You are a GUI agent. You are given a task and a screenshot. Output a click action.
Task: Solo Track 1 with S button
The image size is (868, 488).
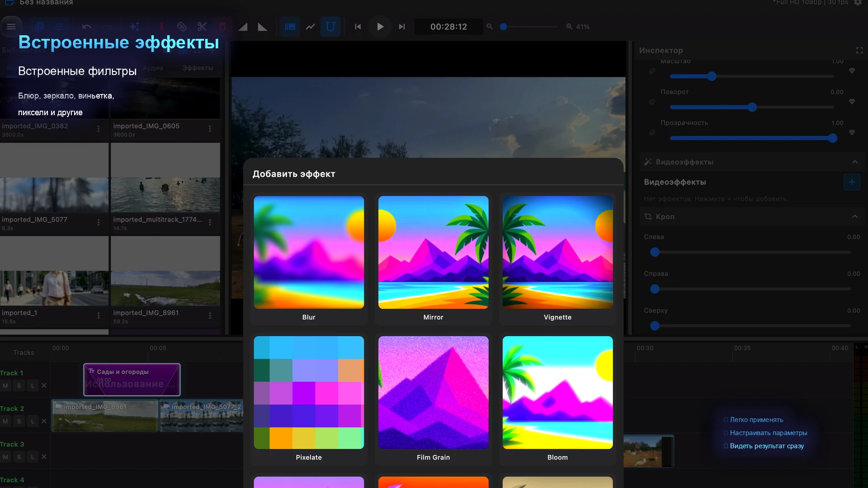coord(19,385)
